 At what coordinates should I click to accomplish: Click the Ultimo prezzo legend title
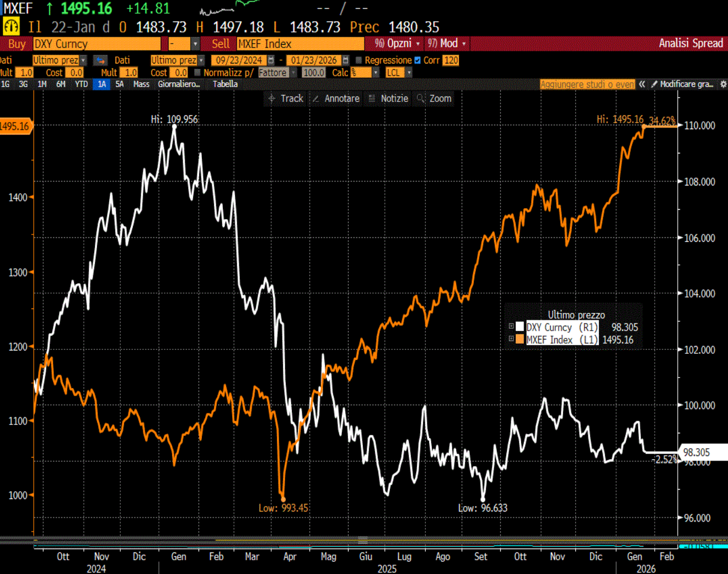click(576, 315)
